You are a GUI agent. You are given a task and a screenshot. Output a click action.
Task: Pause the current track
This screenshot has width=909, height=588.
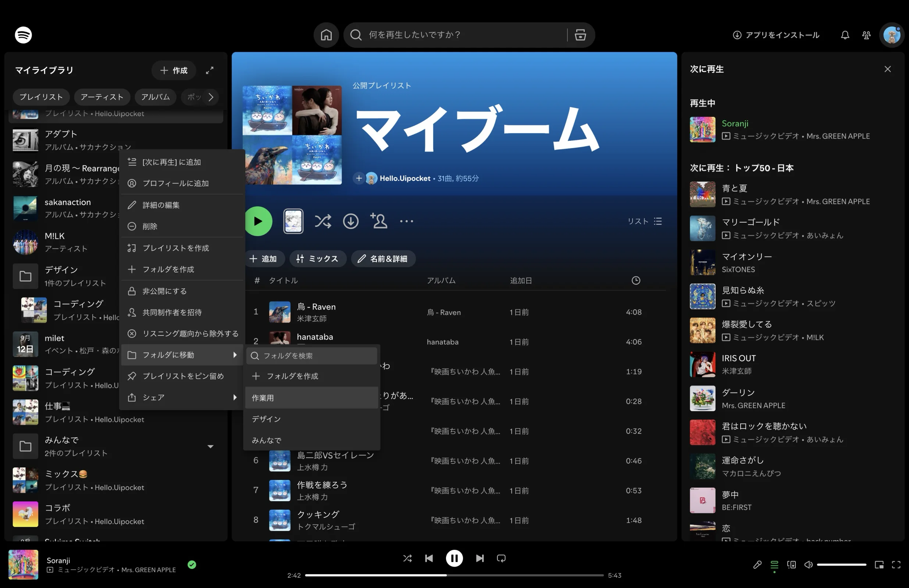point(454,558)
